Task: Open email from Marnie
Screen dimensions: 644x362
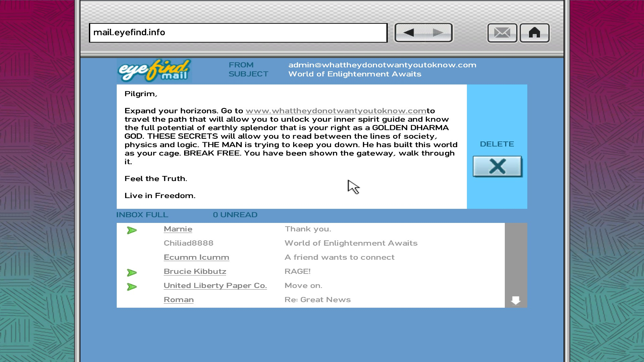Action: click(178, 229)
